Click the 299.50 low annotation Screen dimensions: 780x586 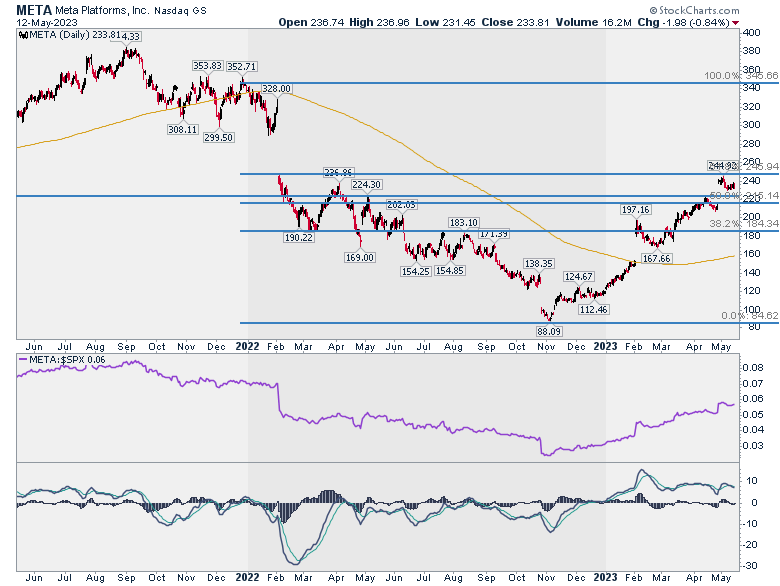coord(218,137)
